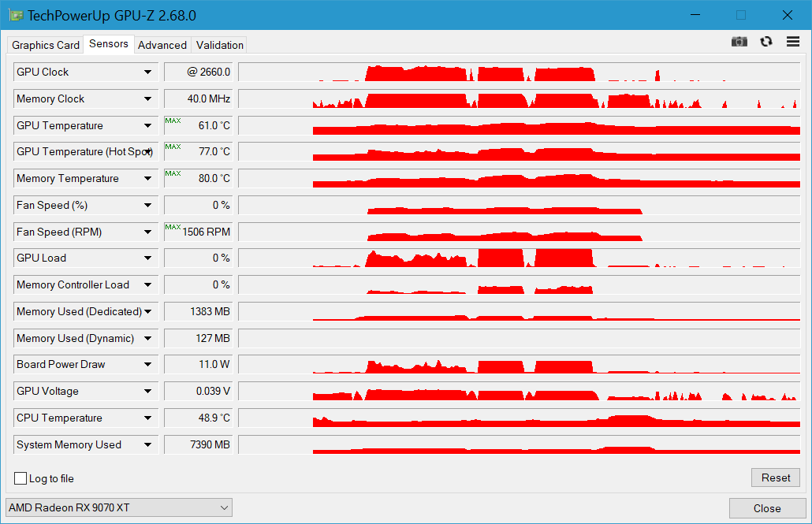The image size is (812, 524).
Task: Click the GPU Clock history graph
Action: pos(520,72)
